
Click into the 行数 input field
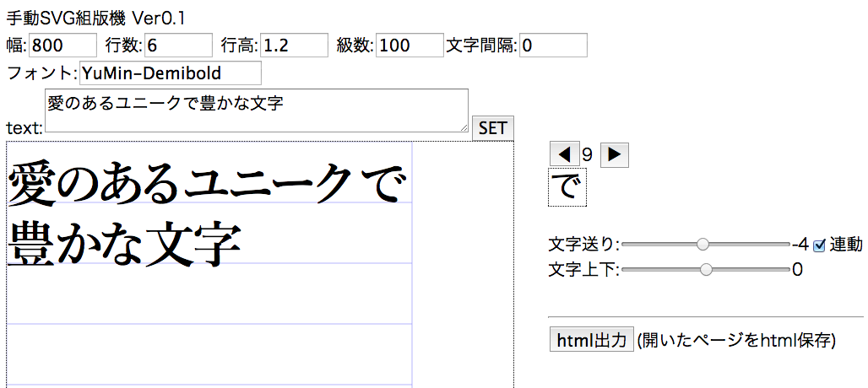178,46
